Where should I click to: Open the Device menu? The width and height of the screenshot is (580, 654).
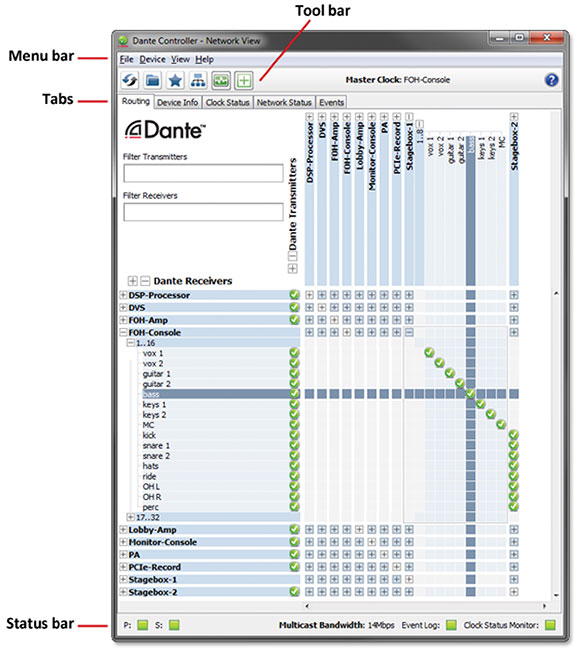click(153, 60)
